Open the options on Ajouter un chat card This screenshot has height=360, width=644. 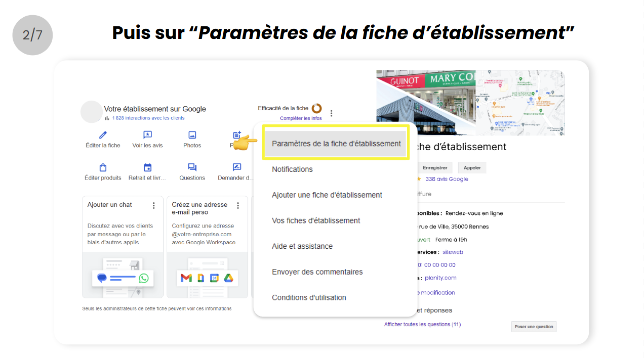[154, 205]
